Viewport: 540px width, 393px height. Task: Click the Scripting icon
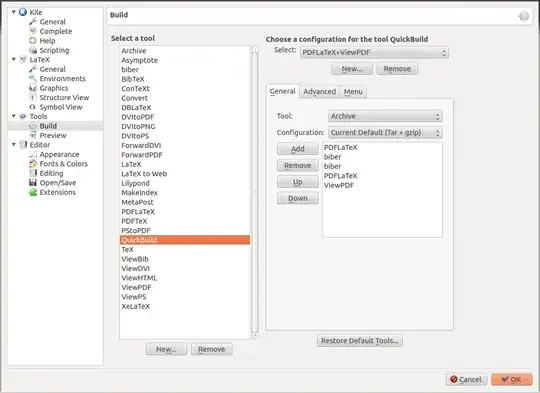click(x=33, y=50)
